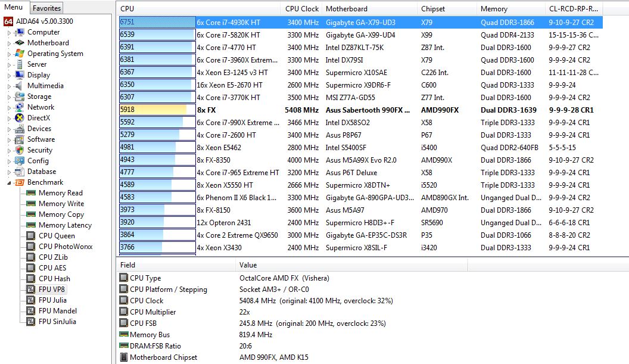Click the Config tree icon
Viewport: 629px width, 364px height.
point(19,161)
